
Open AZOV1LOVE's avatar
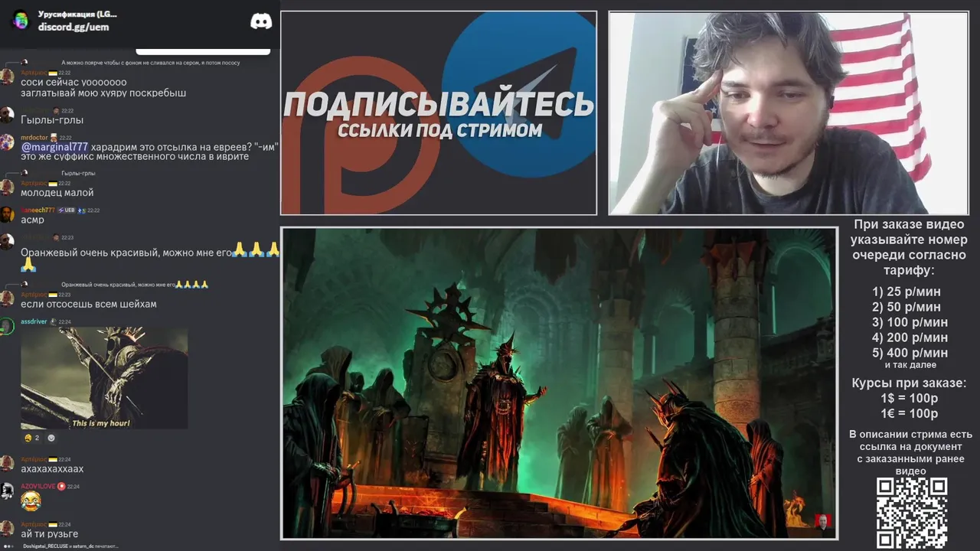coord(7,491)
